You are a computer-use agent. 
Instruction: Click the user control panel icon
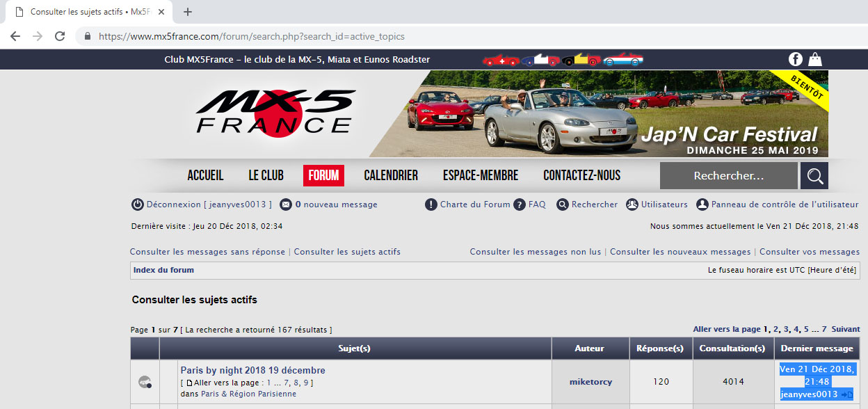[x=702, y=205]
